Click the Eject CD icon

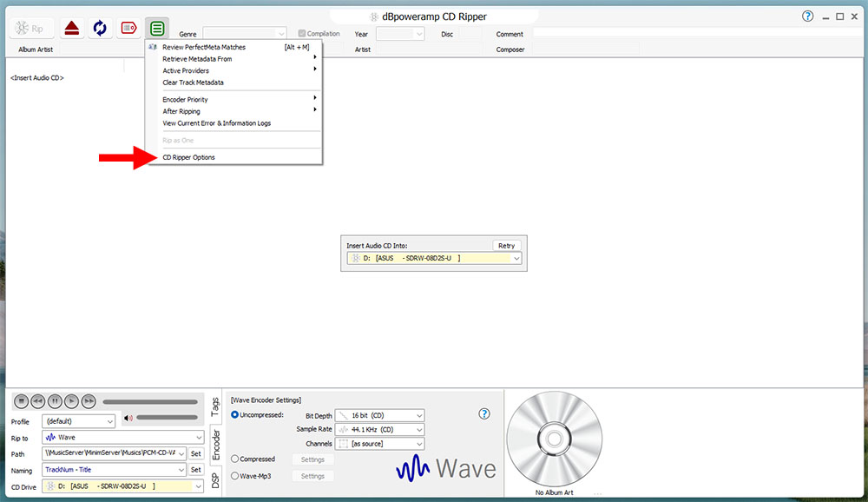click(x=73, y=28)
